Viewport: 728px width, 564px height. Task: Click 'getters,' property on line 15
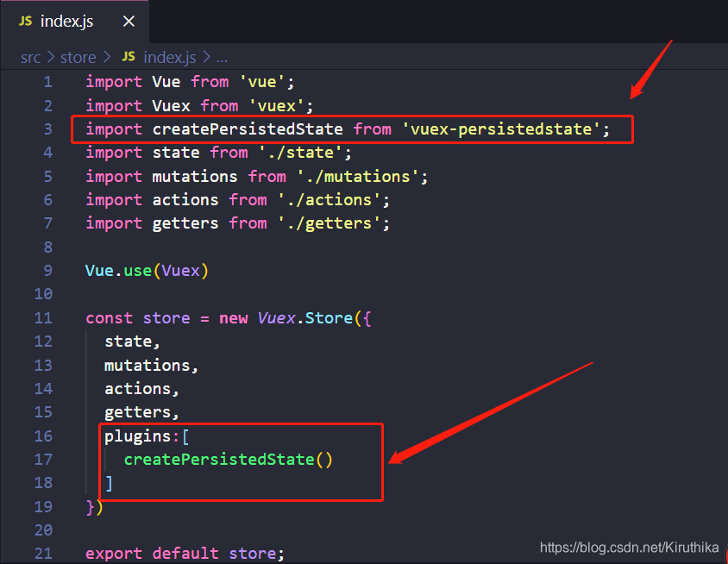tap(141, 413)
